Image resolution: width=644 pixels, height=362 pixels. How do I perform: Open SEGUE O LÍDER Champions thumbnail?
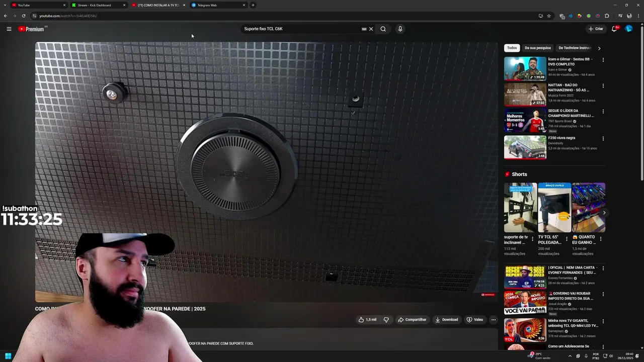(525, 121)
